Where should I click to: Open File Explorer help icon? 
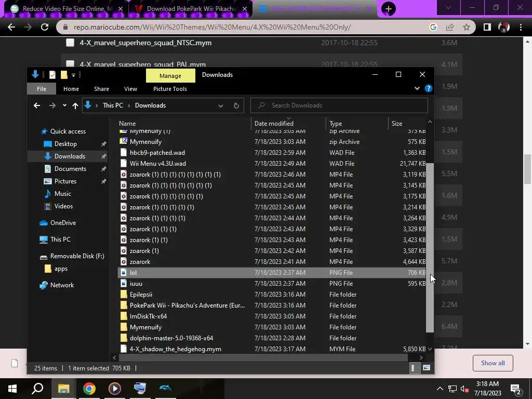tap(429, 88)
